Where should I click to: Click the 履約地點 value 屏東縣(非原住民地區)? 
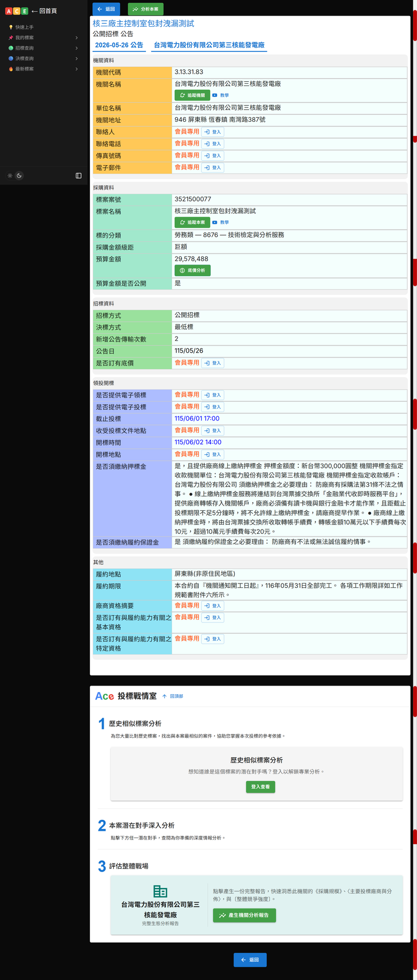pyautogui.click(x=205, y=574)
